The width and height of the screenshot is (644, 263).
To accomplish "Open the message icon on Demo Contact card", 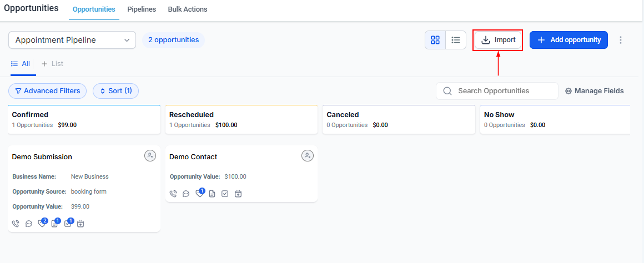I will (x=186, y=194).
